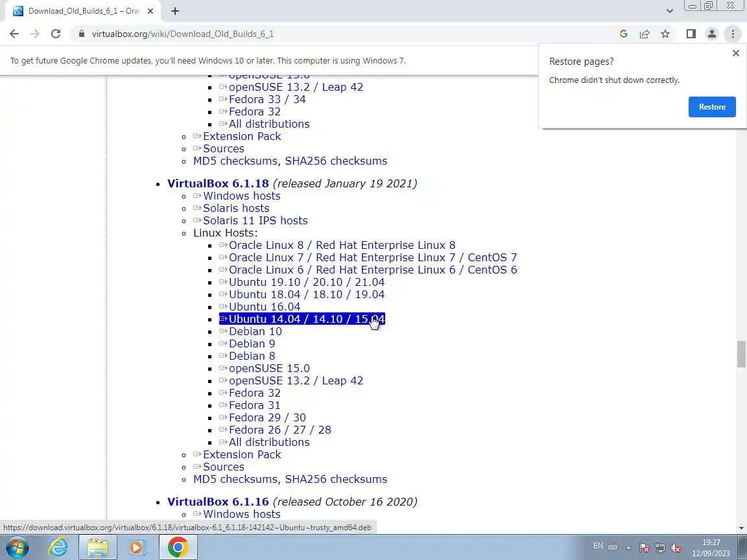Launch Internet Explorer from taskbar
The width and height of the screenshot is (747, 560).
[x=58, y=547]
